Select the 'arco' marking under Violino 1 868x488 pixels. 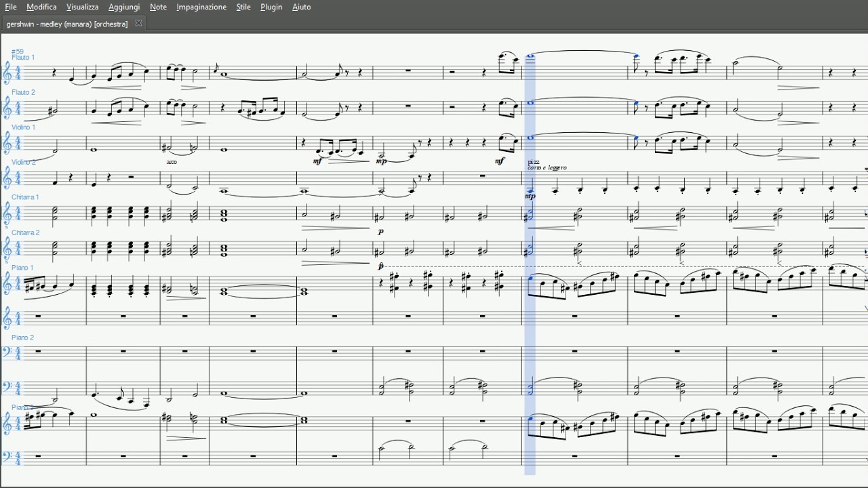coord(171,162)
